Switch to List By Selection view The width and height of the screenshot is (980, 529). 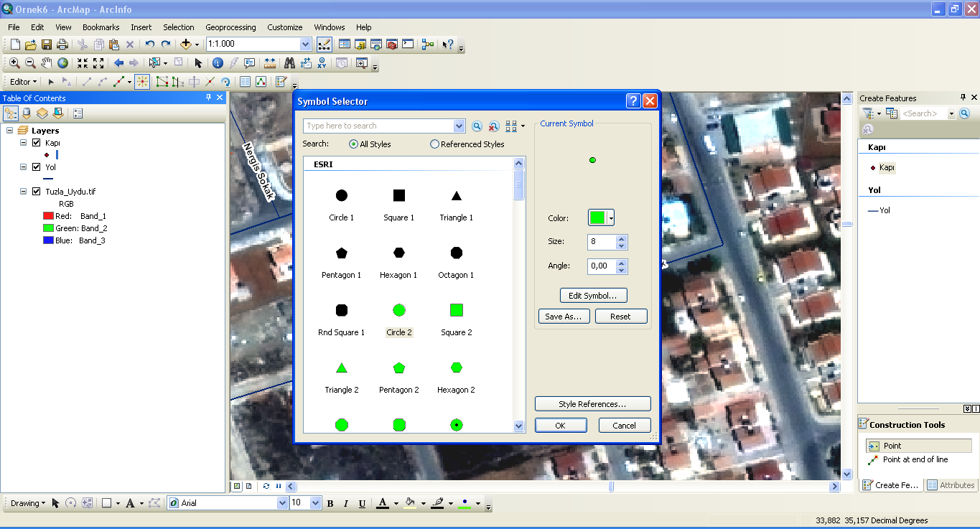pos(58,113)
